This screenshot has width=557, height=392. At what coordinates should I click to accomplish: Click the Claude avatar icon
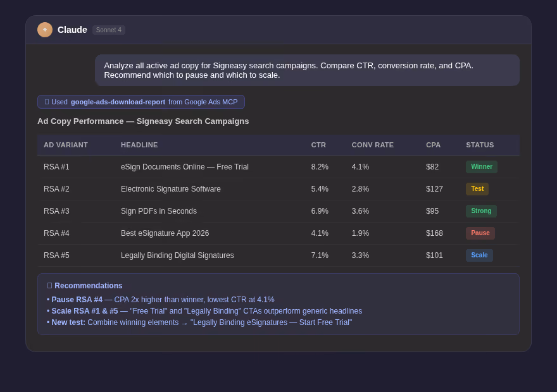45,30
